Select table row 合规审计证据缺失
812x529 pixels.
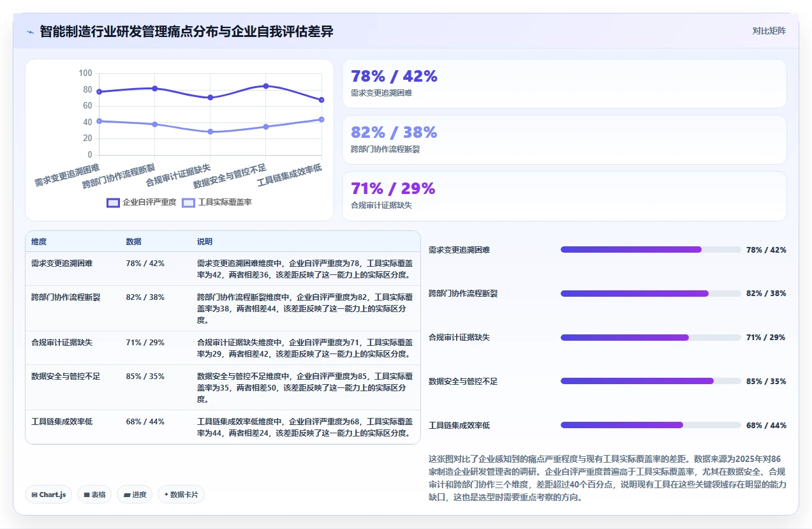[223, 348]
